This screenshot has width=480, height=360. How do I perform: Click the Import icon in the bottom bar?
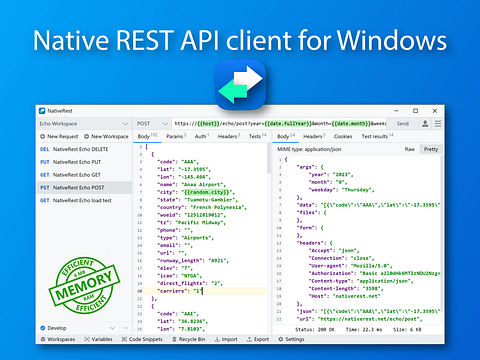[217, 339]
